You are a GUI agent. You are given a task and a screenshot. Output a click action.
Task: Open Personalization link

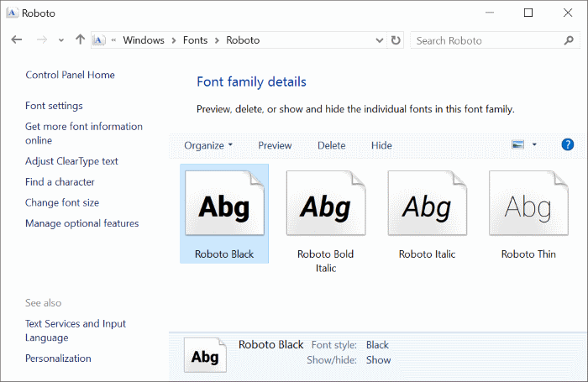(x=58, y=358)
